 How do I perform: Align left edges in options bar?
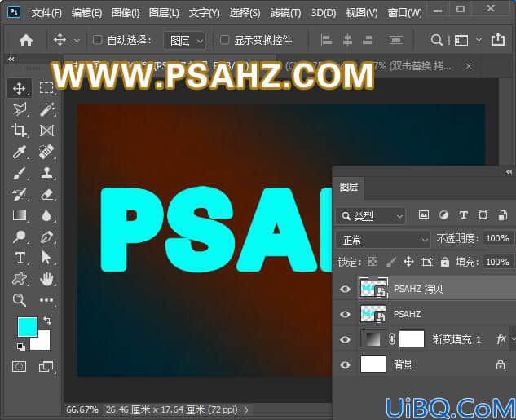[x=326, y=40]
